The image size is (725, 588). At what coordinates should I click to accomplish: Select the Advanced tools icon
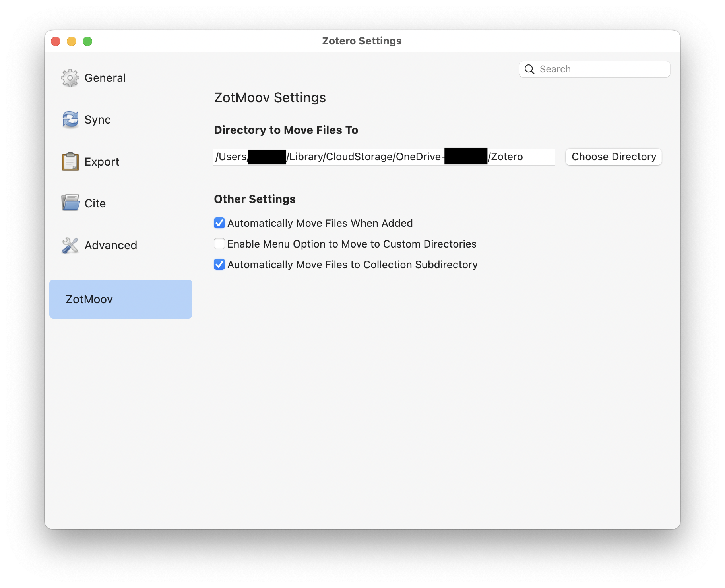coord(70,245)
